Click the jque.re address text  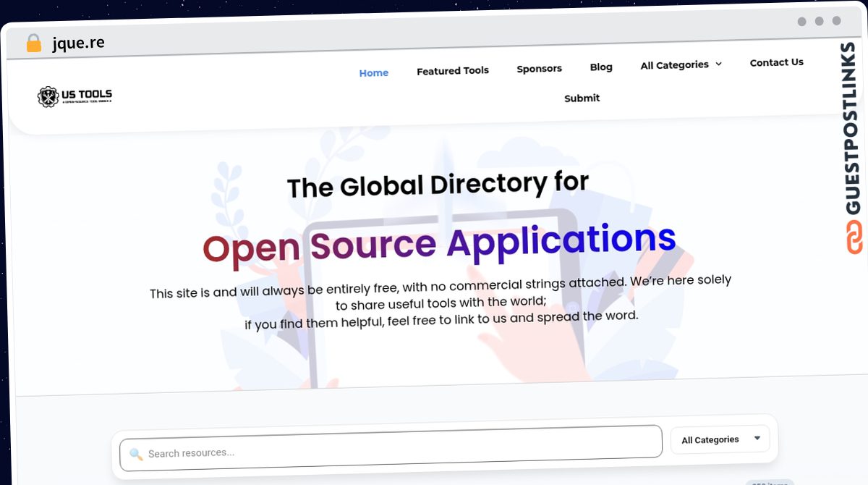[x=78, y=43]
